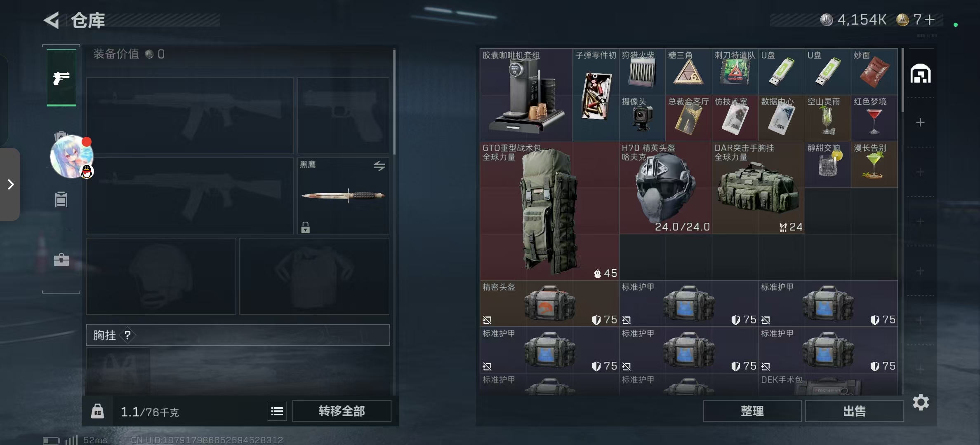Click the weight KG lock icon

[x=97, y=411]
